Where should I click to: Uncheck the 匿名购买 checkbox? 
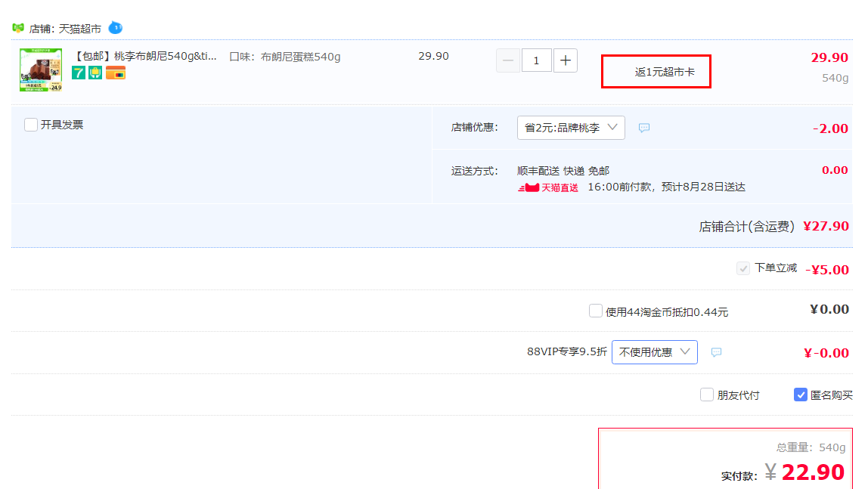pos(801,395)
